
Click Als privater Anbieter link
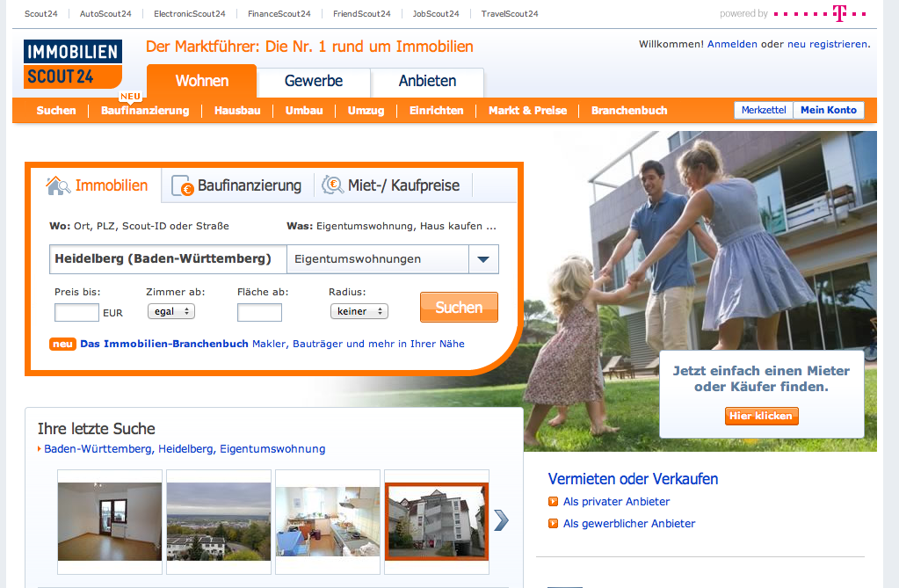(x=616, y=501)
